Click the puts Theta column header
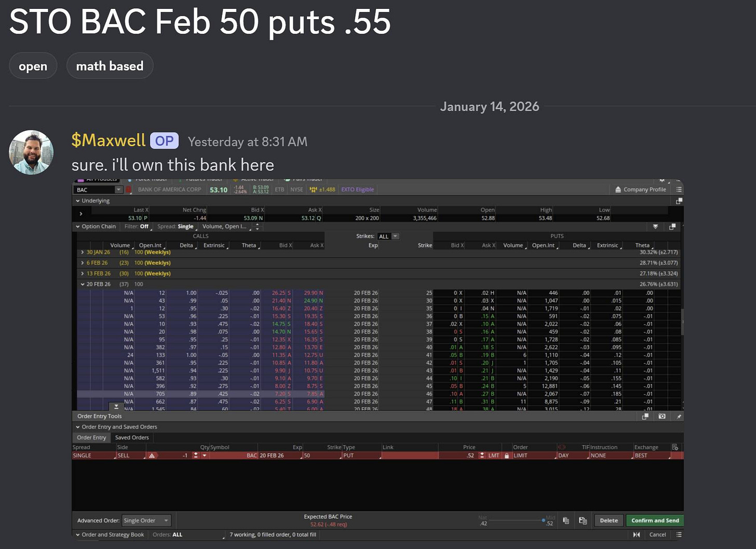 642,245
